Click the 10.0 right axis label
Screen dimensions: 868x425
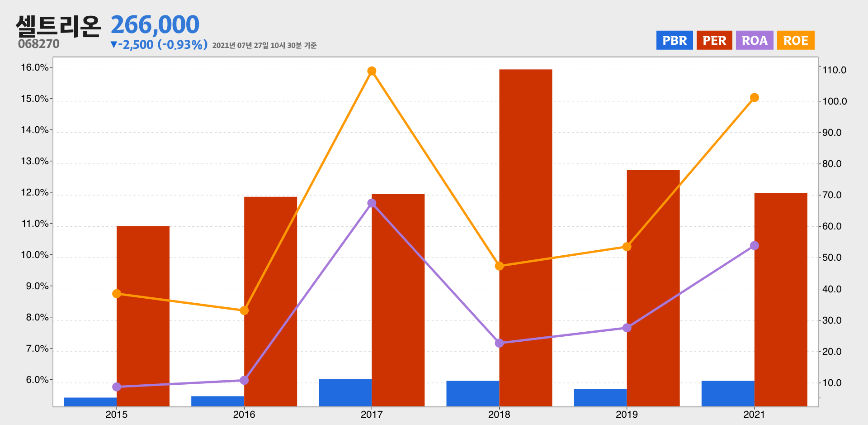(832, 383)
